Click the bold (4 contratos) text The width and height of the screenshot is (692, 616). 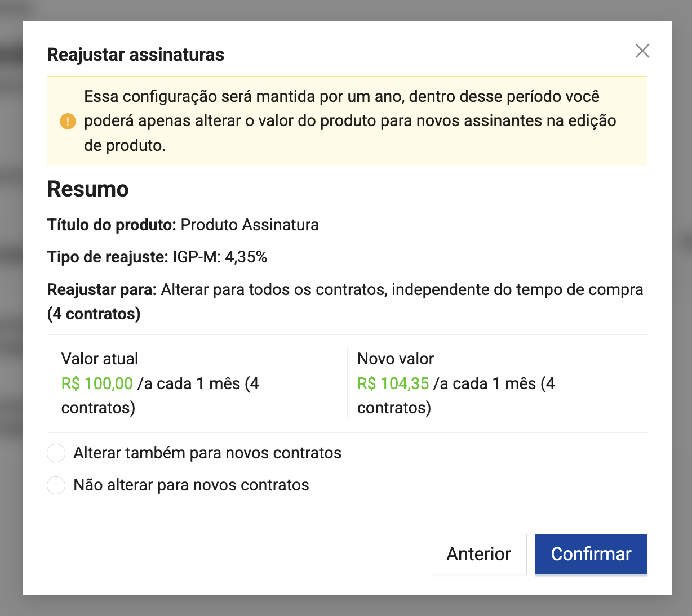point(94,314)
